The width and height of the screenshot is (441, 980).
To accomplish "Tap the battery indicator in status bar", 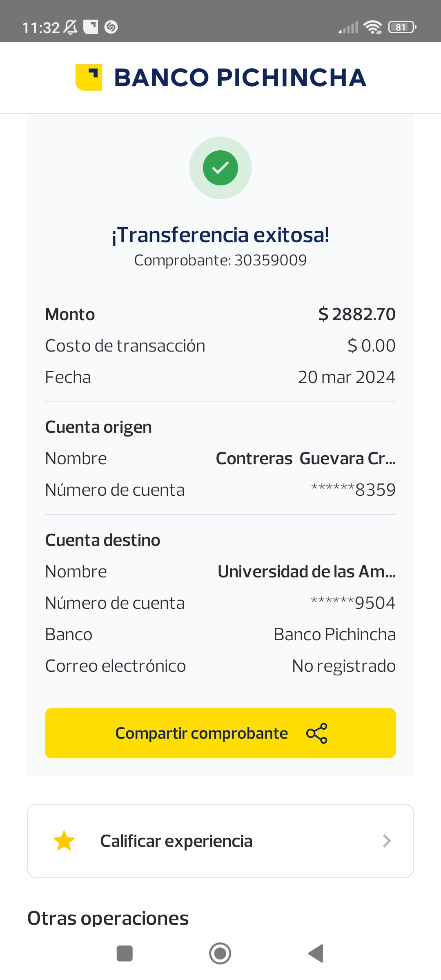I will [x=402, y=27].
